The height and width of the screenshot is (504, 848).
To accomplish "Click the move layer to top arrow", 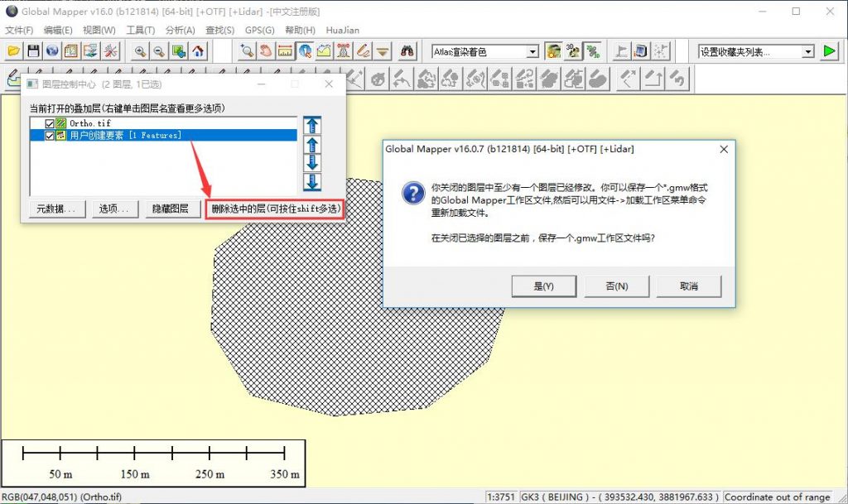I will (312, 125).
